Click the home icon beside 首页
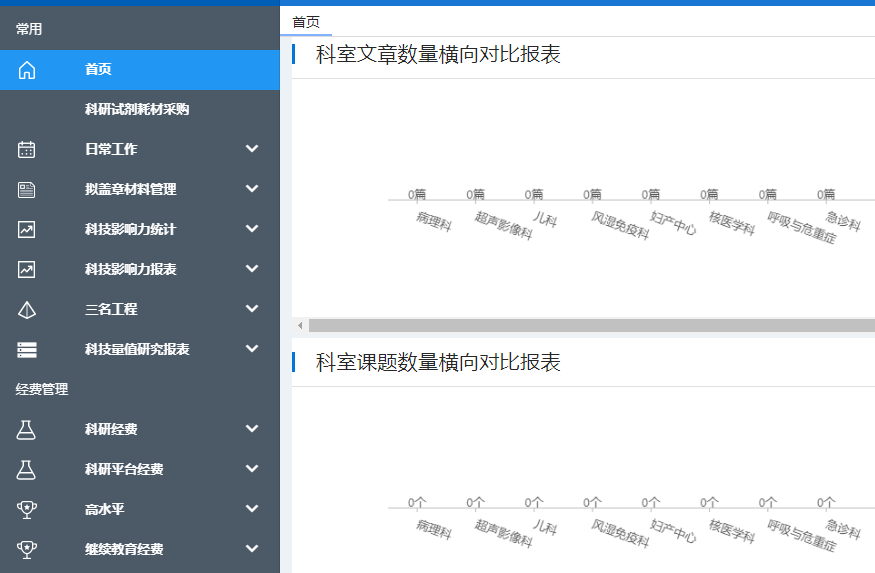 (x=27, y=70)
